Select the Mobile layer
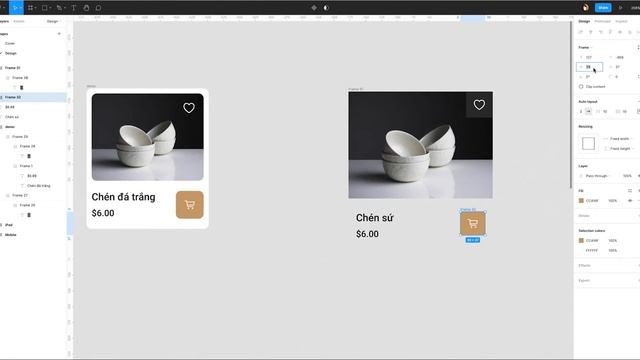Screen dimensions: 640x360 click(11, 235)
